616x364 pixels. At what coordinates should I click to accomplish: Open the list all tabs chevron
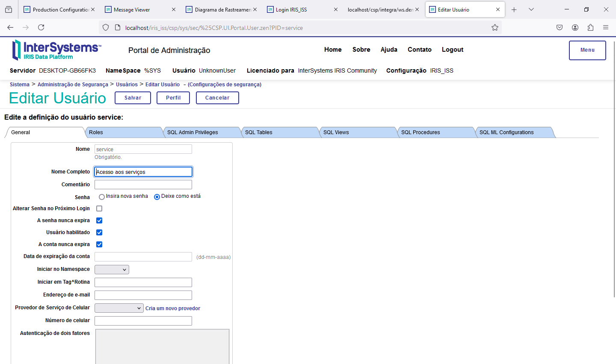click(531, 9)
